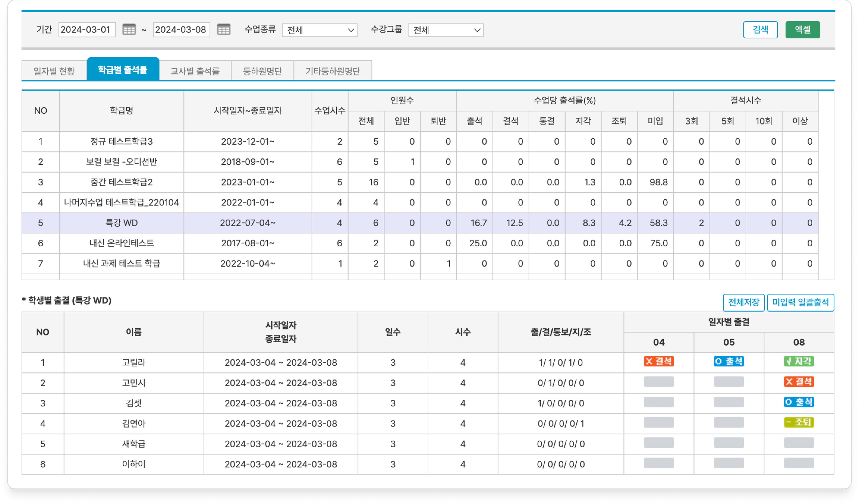This screenshot has width=859, height=504.
Task: Switch to the 일자별 현황 tab
Action: click(x=54, y=71)
